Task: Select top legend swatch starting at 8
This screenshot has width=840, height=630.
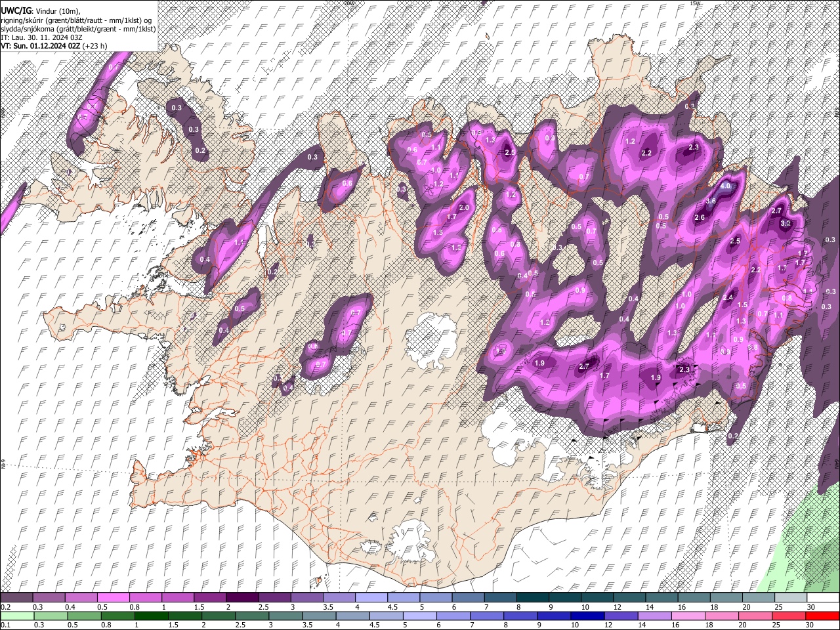Action: [532, 597]
